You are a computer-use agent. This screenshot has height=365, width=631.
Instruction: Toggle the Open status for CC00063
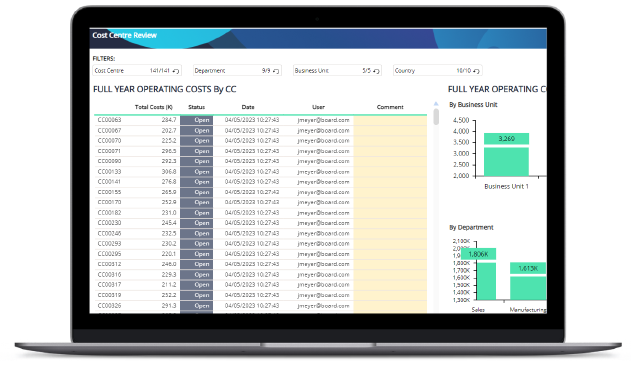point(197,120)
